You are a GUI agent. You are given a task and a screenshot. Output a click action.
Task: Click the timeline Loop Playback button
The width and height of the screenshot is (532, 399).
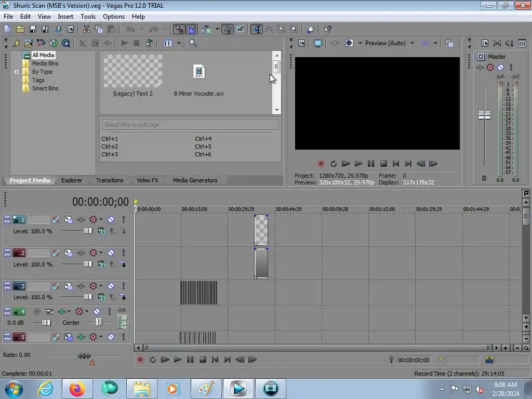[x=153, y=360]
